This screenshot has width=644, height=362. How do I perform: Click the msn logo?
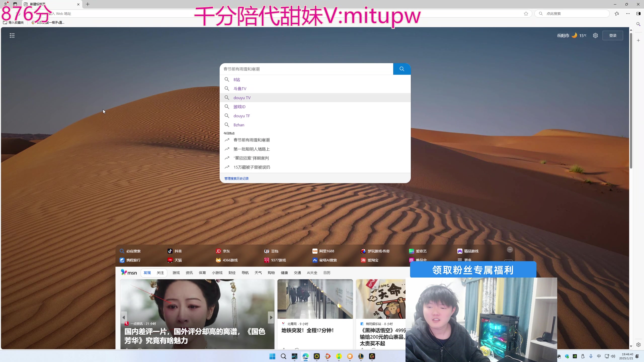[x=129, y=273]
